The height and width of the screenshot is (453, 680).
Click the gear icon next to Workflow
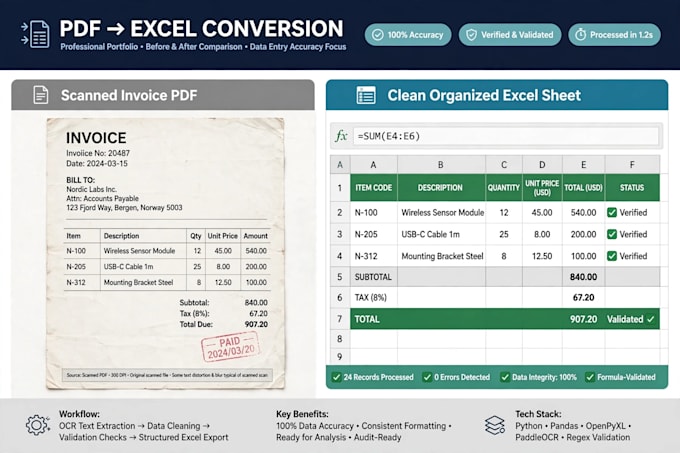pos(37,425)
